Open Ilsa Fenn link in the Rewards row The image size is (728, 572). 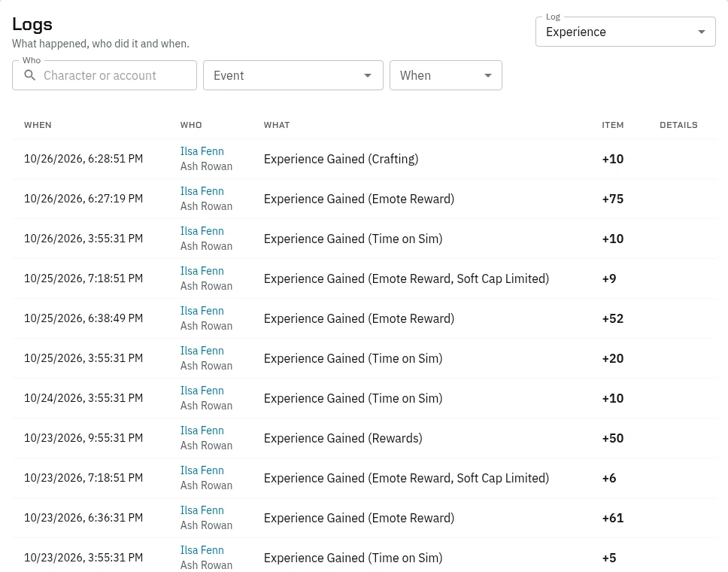point(202,431)
